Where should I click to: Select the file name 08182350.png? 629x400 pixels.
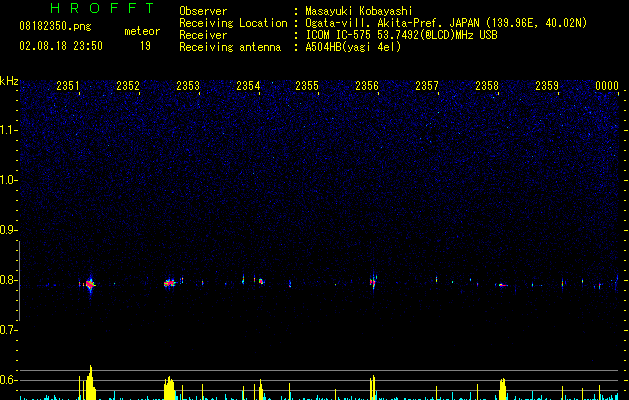click(x=55, y=26)
